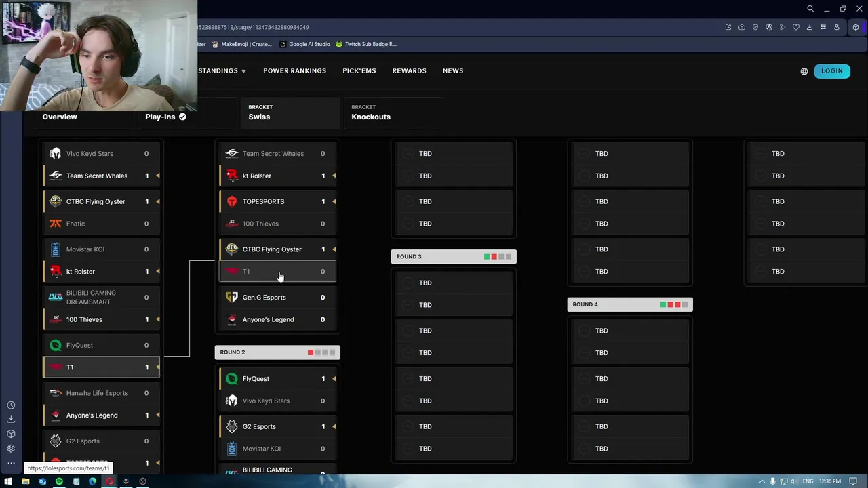
Task: Click the sidebar three dots menu
Action: [x=11, y=463]
